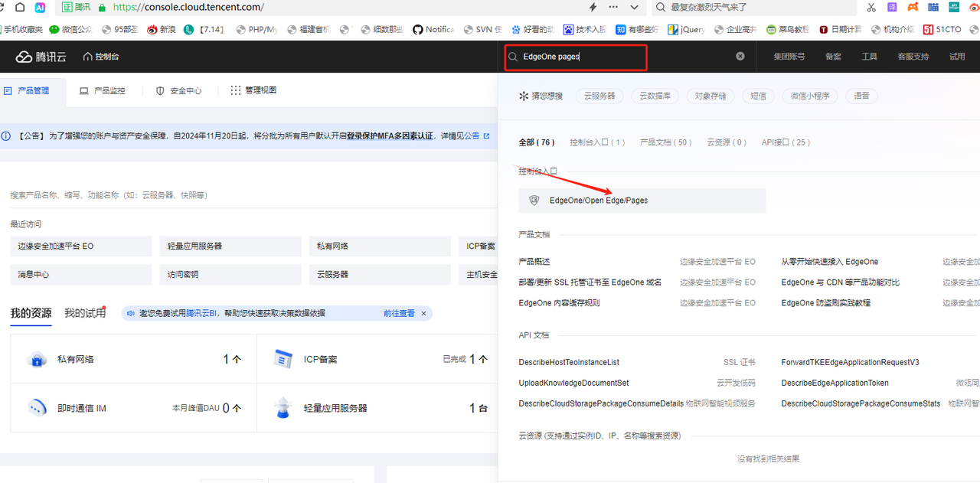Viewport: 980px width, 483px height.
Task: Open the DescribeEdgeApplicationToken API doc
Action: [x=835, y=383]
